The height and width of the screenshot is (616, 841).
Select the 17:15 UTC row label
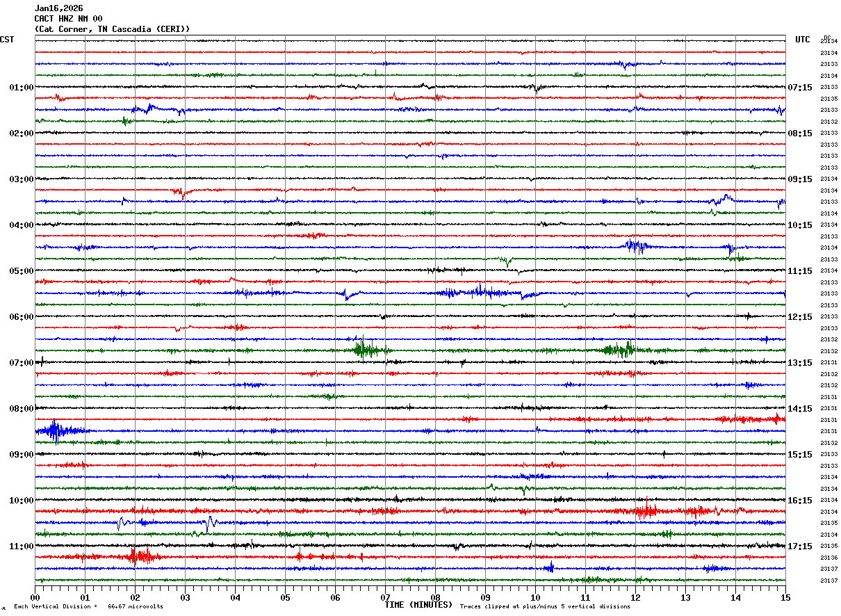click(x=800, y=546)
